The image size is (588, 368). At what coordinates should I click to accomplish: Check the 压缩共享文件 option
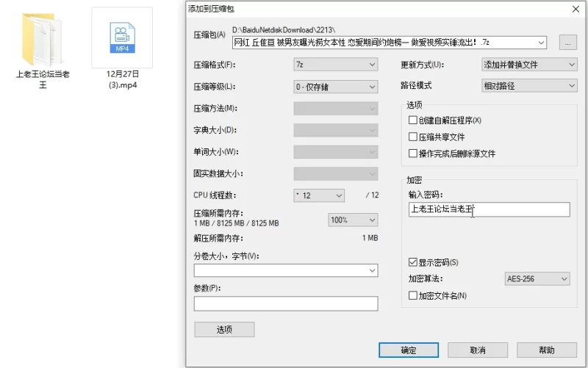tap(413, 137)
